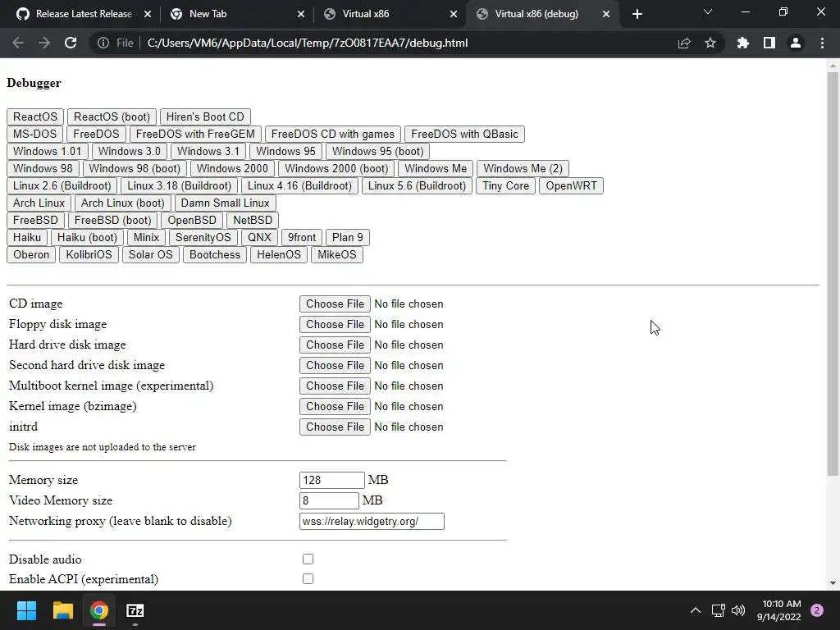Choose File for CD image
Viewport: 840px width, 630px height.
335,304
